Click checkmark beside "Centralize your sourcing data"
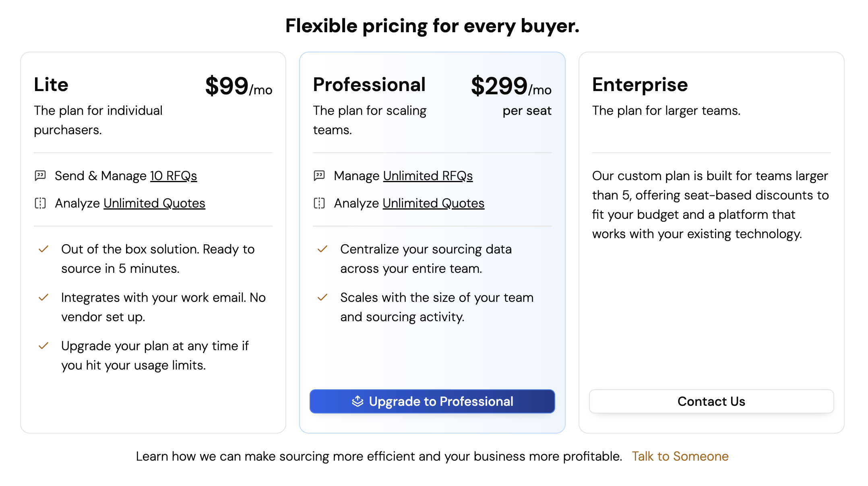The image size is (868, 486). click(x=322, y=249)
